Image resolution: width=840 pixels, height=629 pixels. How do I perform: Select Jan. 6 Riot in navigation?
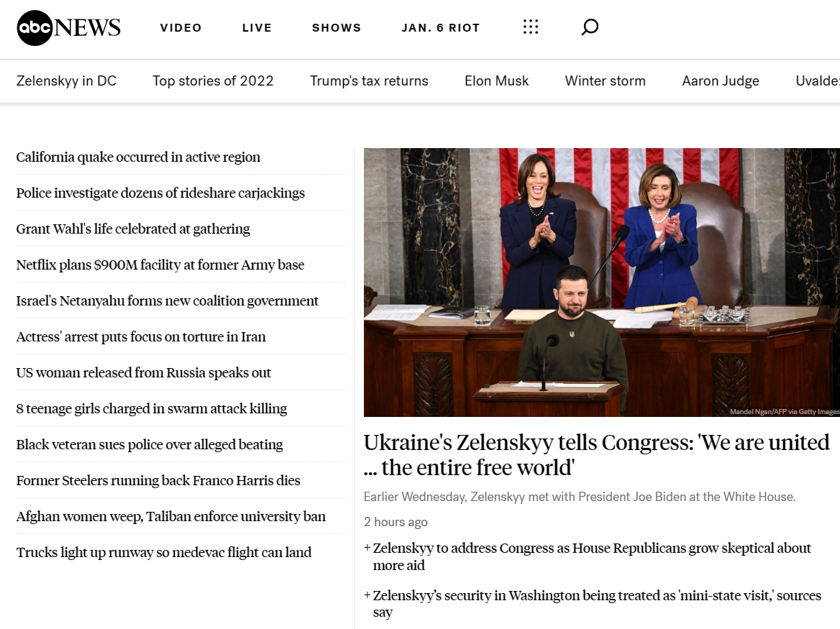[440, 28]
